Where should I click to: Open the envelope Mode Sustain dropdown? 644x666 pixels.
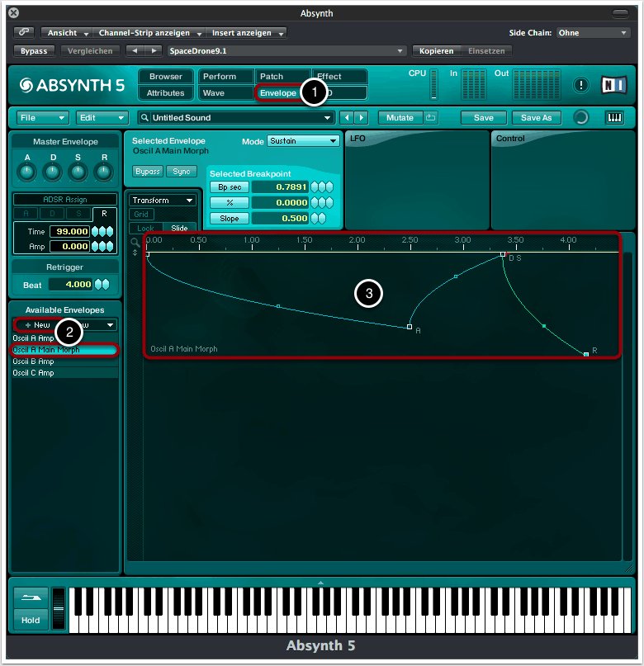coord(303,141)
